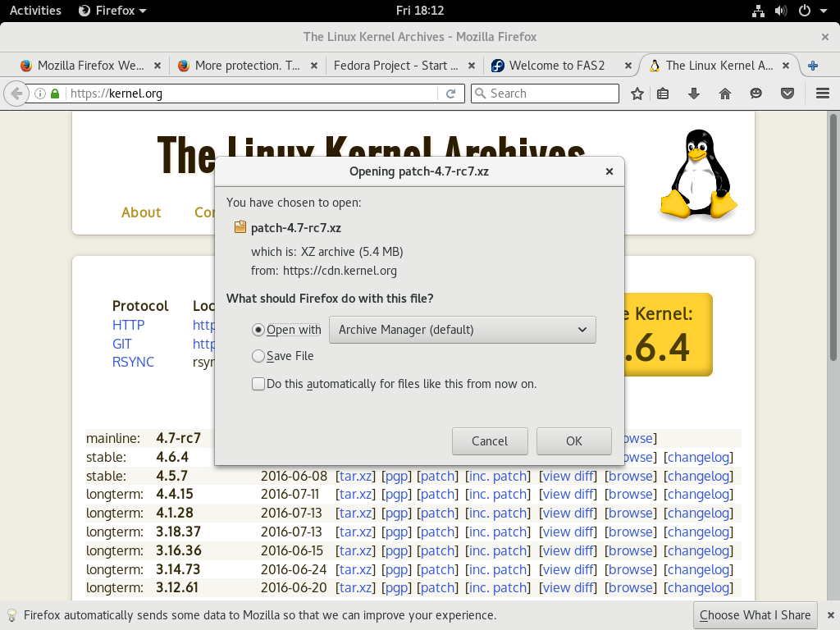The height and width of the screenshot is (630, 840).
Task: Click Choose What I Share button
Action: tap(756, 615)
